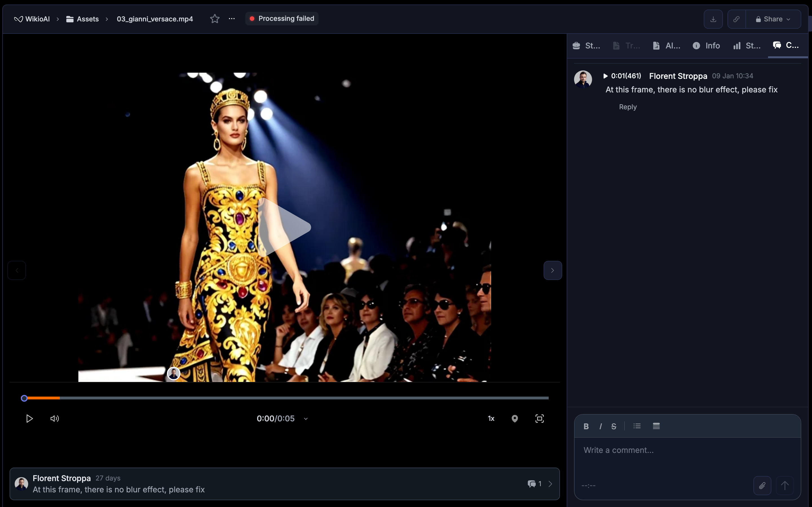This screenshot has width=812, height=507.
Task: Enter fullscreen using the expand icon
Action: click(x=539, y=419)
